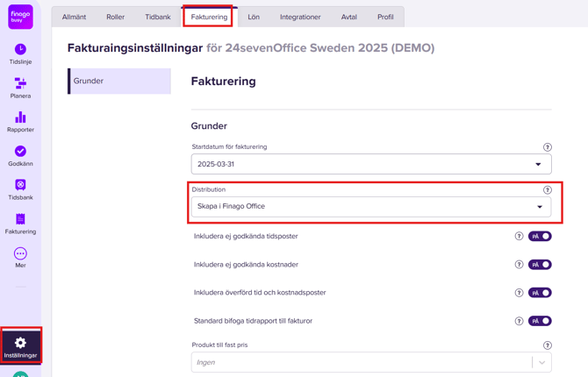Open the Avtal tab

[x=348, y=17]
